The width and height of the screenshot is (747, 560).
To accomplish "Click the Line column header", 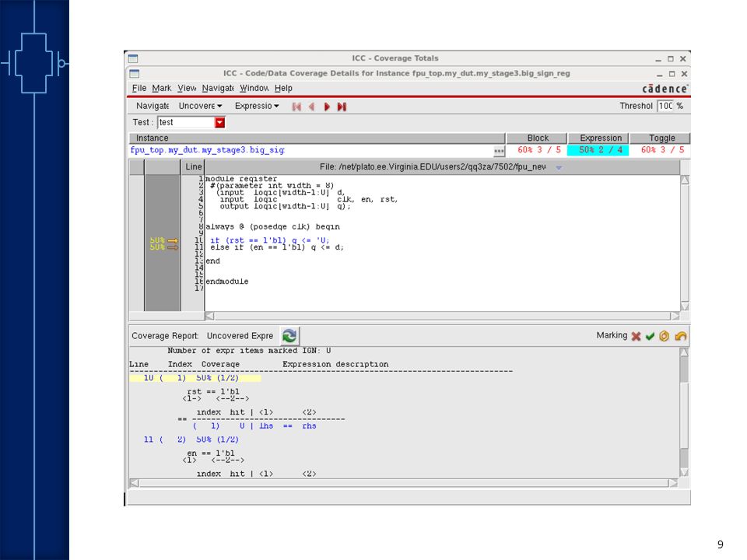I will click(x=194, y=167).
